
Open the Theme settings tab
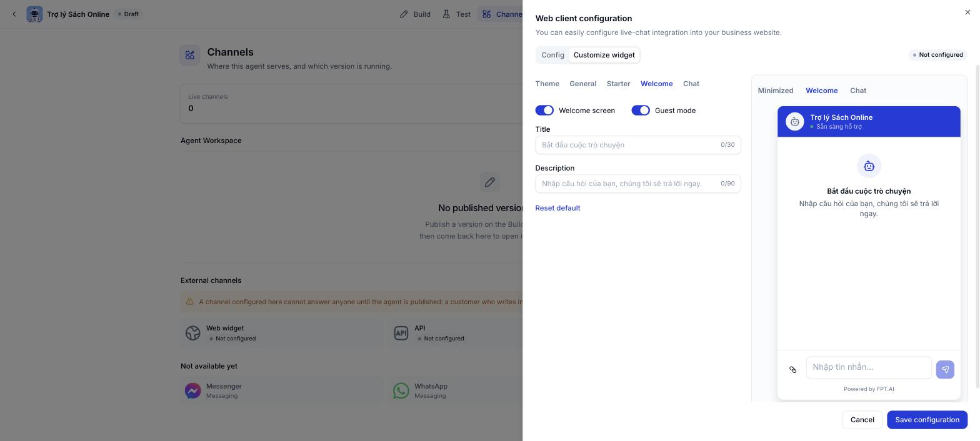[547, 84]
